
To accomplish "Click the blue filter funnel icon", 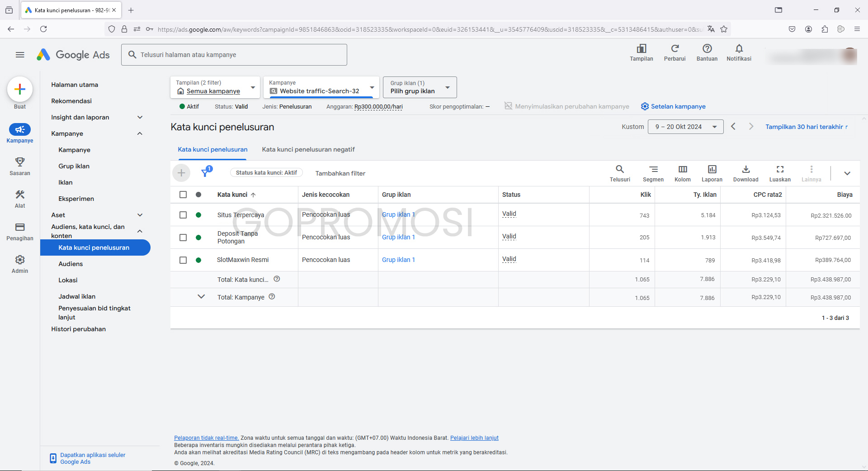I will pos(205,172).
